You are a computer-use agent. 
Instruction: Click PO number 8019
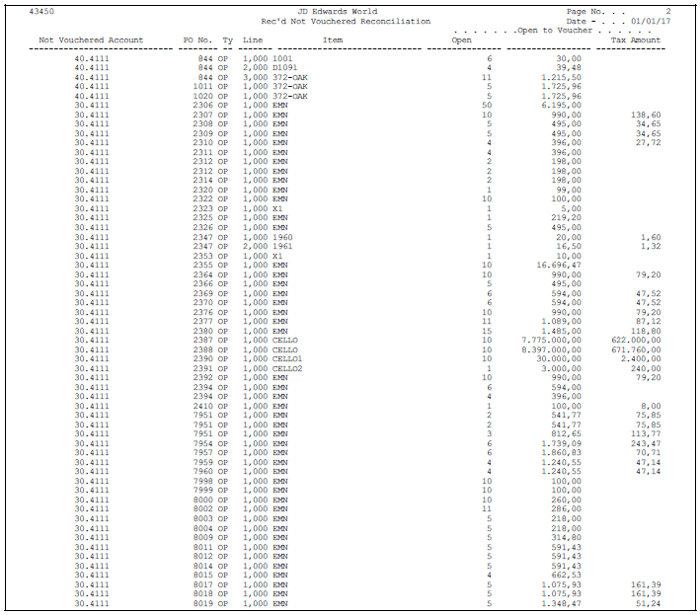(202, 603)
